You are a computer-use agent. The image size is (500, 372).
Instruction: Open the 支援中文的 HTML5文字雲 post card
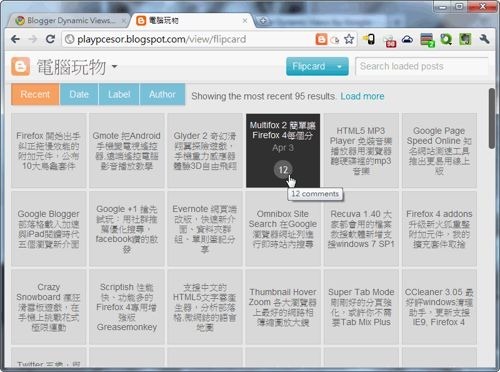click(205, 307)
